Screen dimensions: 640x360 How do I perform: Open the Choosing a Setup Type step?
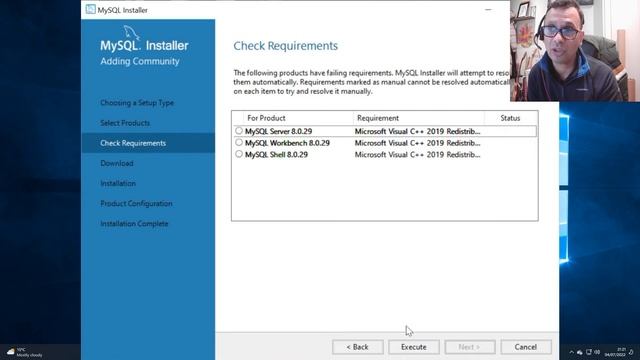point(137,103)
